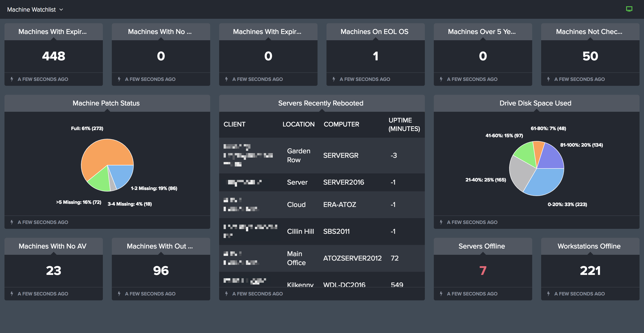Viewport: 644px width, 333px height.
Task: Click the Machines On EOL OS title
Action: coord(374,32)
